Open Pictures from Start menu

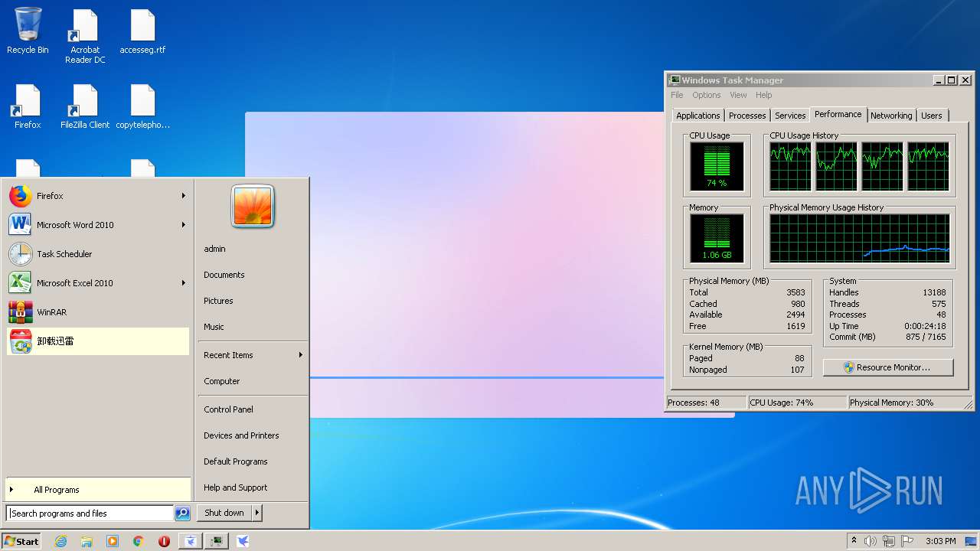[x=253, y=301]
